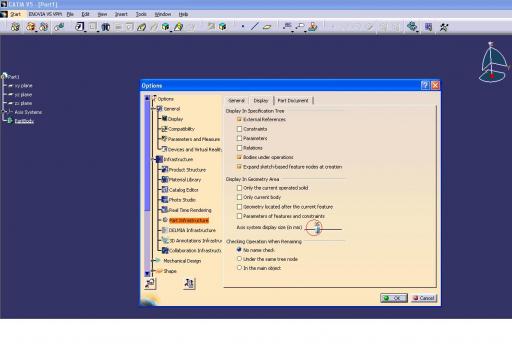
Task: Click the Cancel button
Action: [x=424, y=298]
